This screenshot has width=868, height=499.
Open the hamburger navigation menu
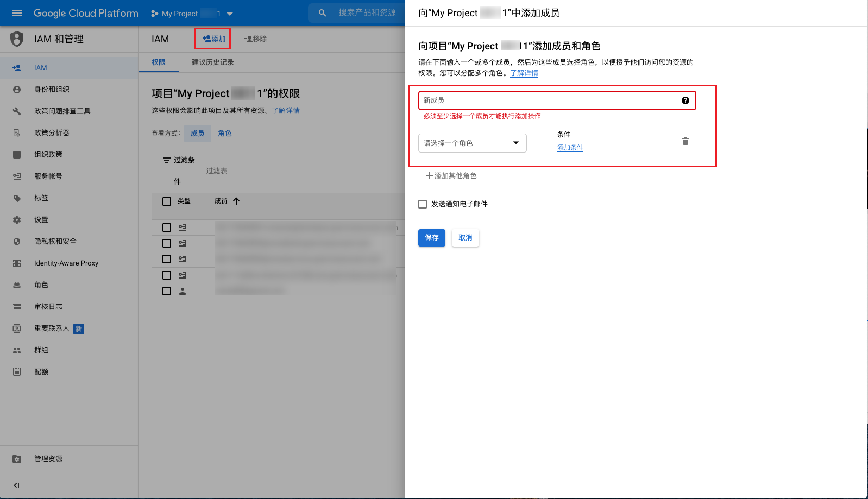[x=17, y=13]
